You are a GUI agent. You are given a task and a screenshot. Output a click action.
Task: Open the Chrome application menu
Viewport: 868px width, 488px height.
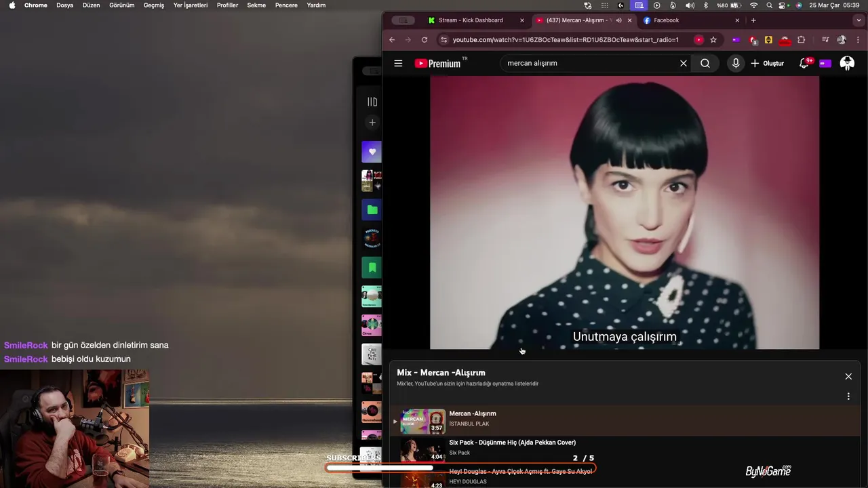pos(36,5)
